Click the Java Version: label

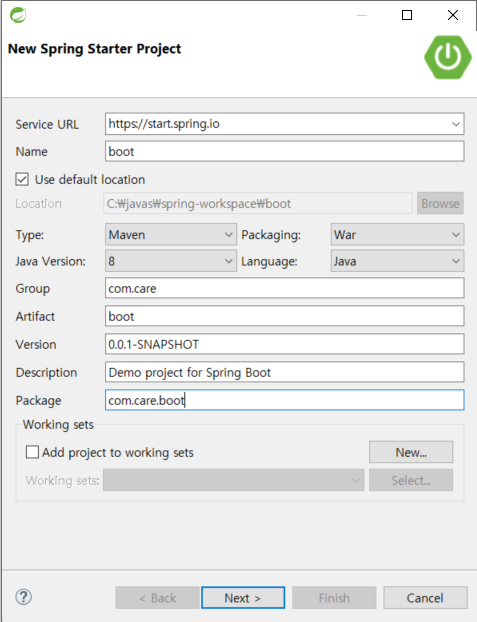50,261
